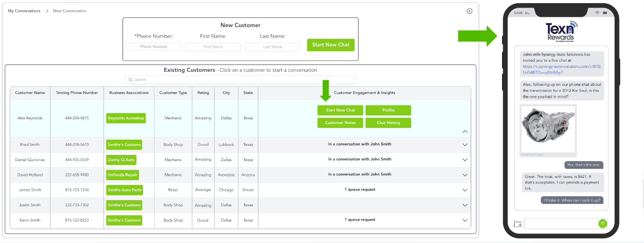Viewport: 644px width, 243px height.
Task: Click Start New Chat in New Customer form
Action: click(x=331, y=45)
